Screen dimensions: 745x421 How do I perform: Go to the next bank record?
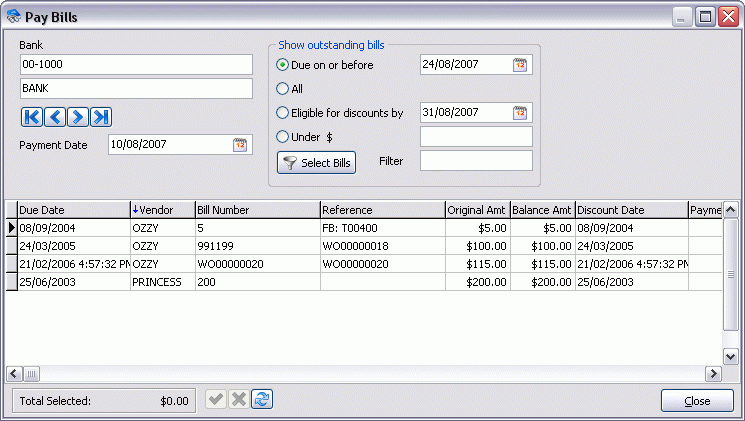[x=77, y=117]
